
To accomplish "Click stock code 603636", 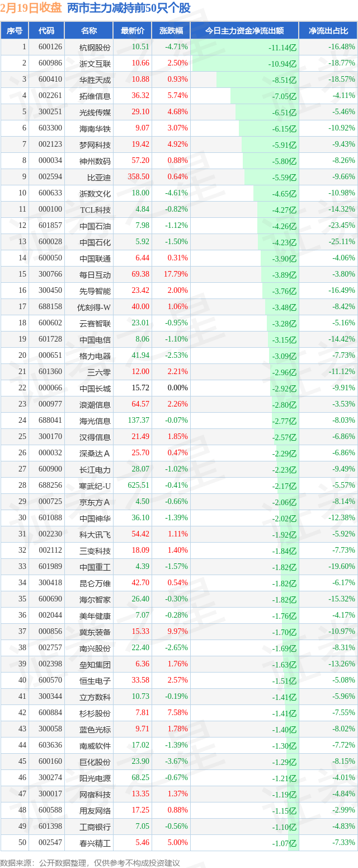I will (x=51, y=745).
